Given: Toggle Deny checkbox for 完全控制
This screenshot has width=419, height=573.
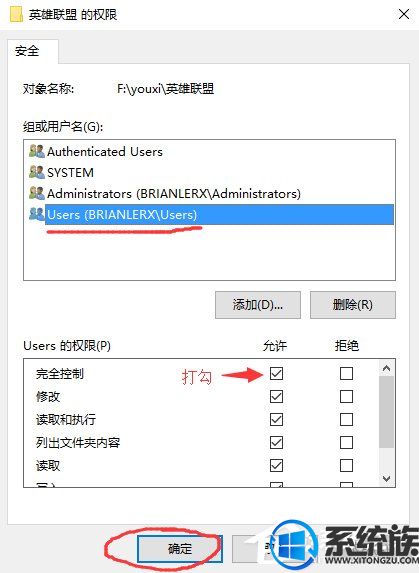Looking at the screenshot, I should click(346, 373).
